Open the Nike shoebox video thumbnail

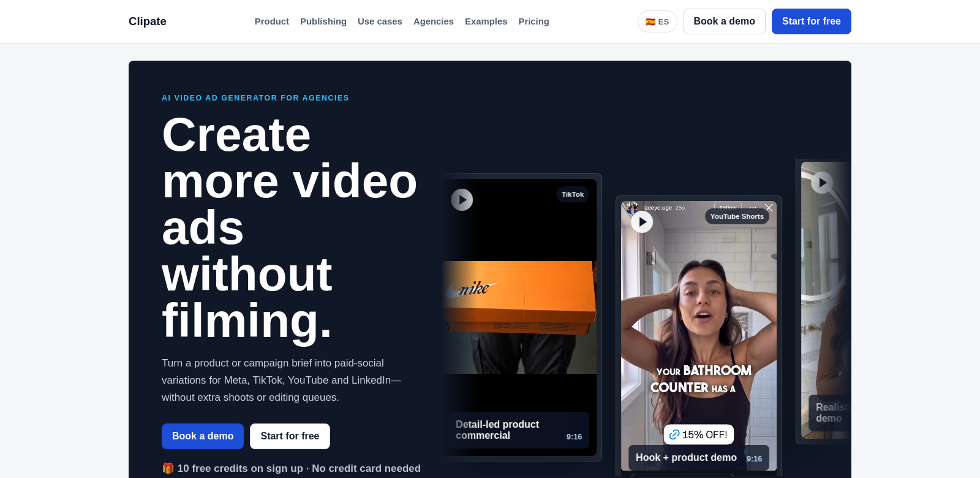point(519,317)
